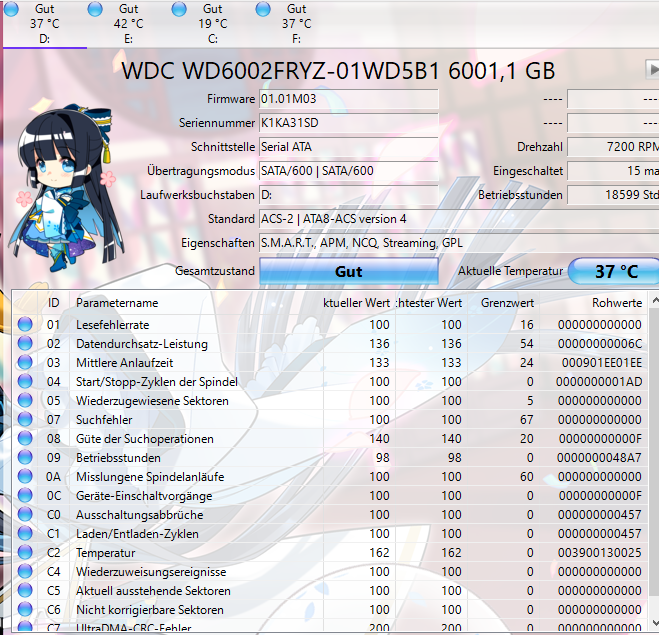
Task: Click the Betriebsstunden 18599 field
Action: point(613,195)
